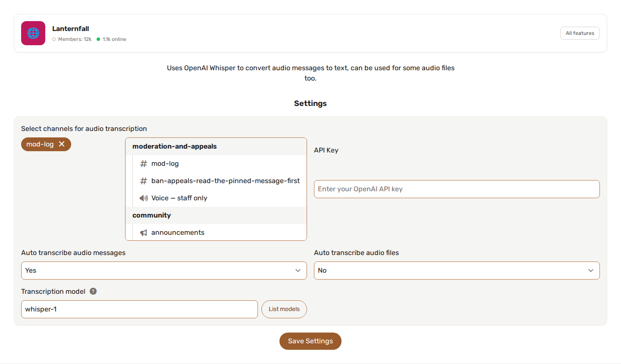Open the Auto transcribe audio files dropdown
This screenshot has height=364, width=621.
tap(457, 271)
